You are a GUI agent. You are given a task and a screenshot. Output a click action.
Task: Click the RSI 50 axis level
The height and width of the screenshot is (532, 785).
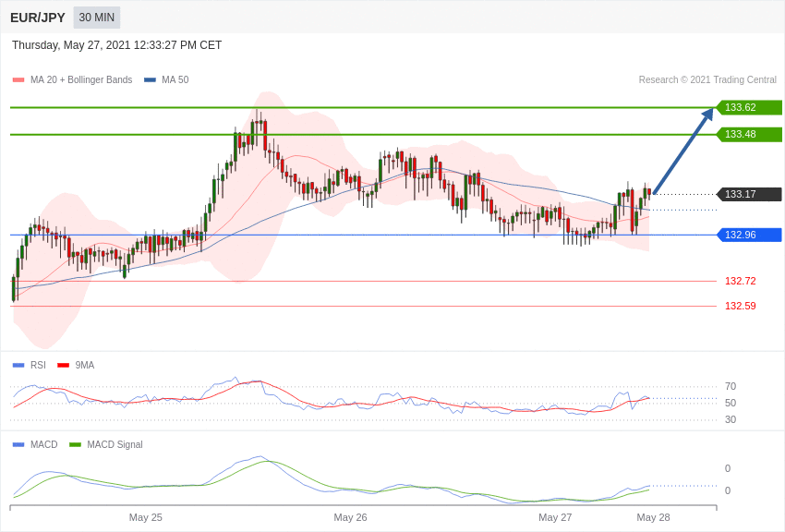tap(731, 403)
